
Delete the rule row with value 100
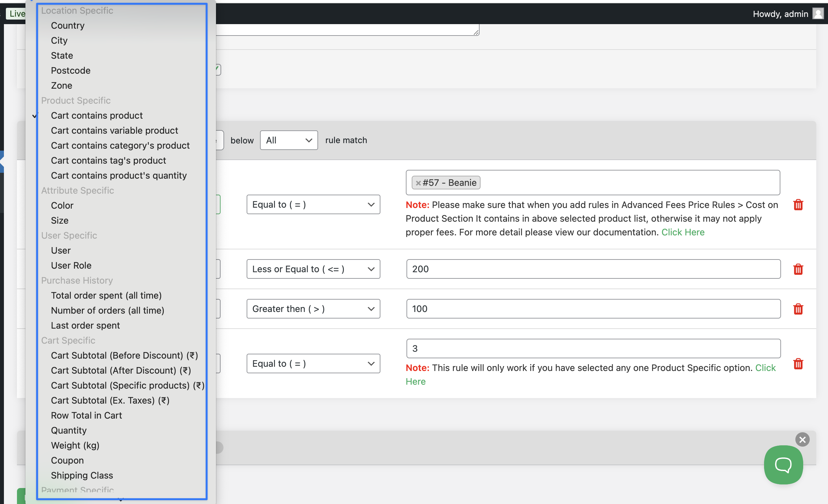[798, 309]
